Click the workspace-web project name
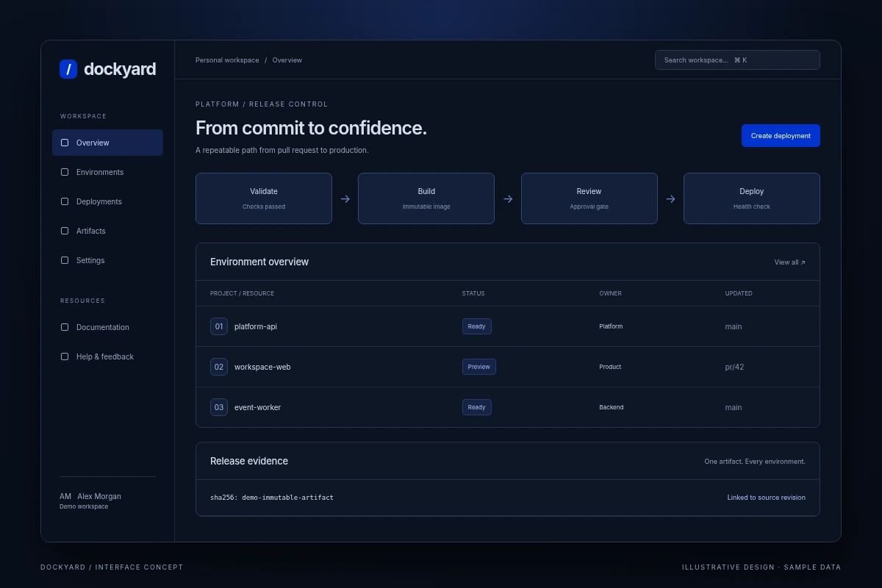 (262, 367)
